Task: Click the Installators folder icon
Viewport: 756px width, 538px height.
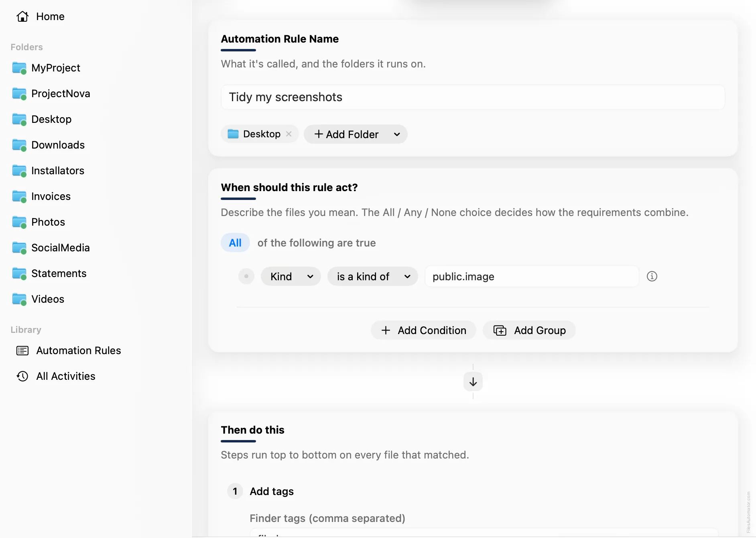Action: [x=19, y=171]
